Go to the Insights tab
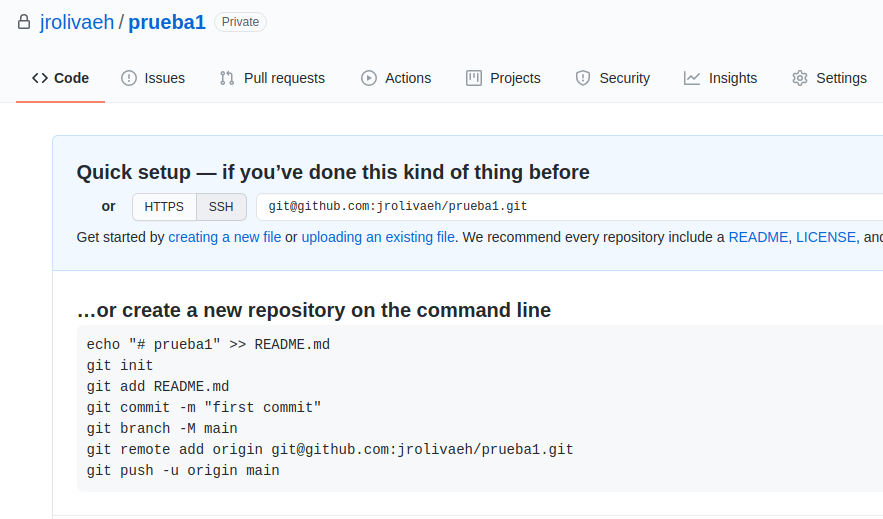The width and height of the screenshot is (883, 519). 732,78
